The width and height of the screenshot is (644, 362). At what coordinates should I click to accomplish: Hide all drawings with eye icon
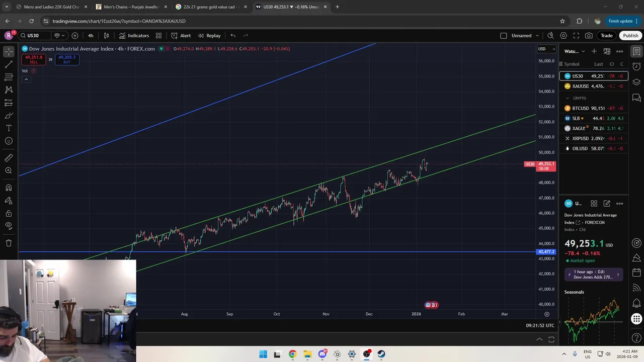(9, 226)
